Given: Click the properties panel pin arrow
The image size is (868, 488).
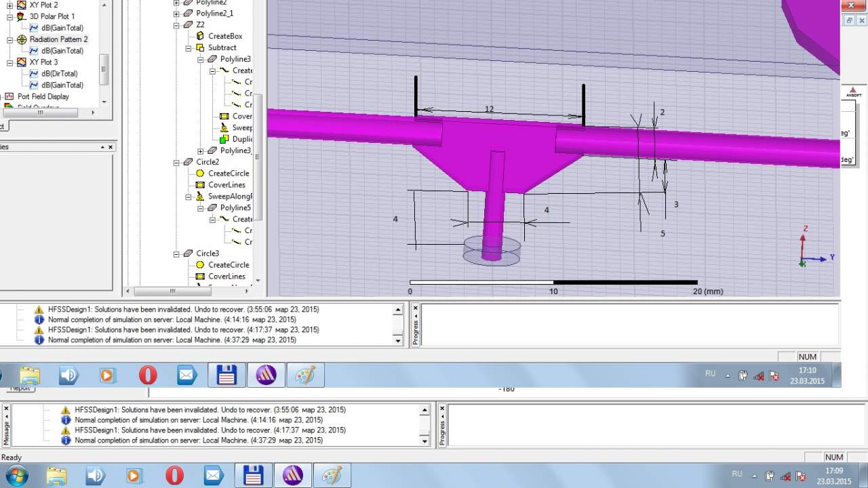Looking at the screenshot, I should click(103, 147).
